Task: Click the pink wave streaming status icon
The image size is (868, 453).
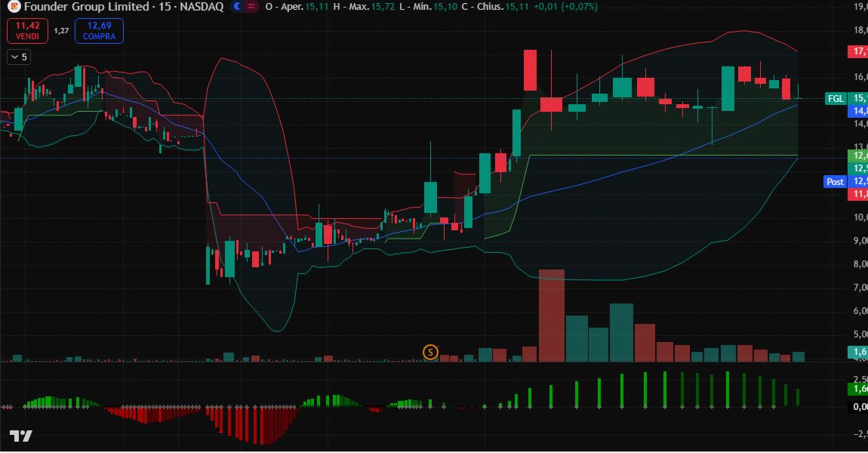Action: (253, 7)
